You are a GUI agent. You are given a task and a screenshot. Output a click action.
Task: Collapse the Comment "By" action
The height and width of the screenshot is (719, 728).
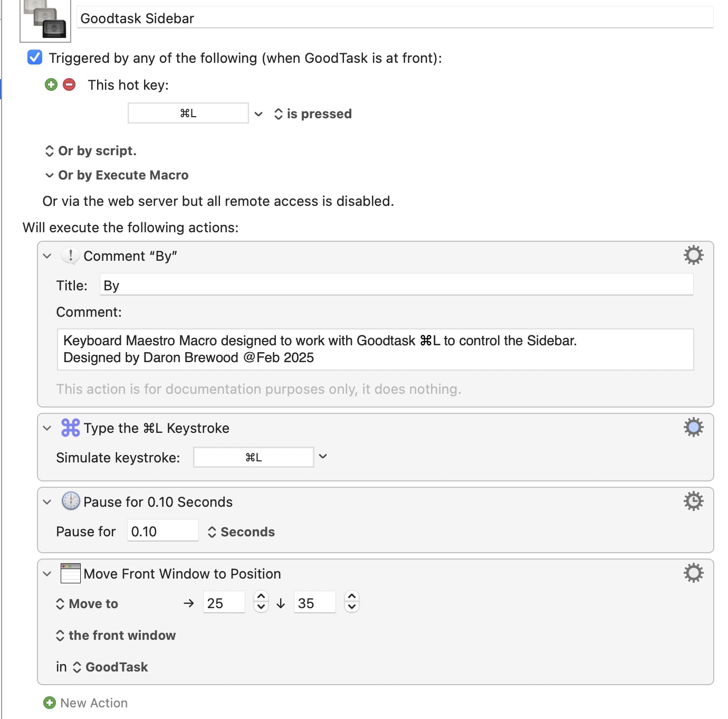point(47,256)
